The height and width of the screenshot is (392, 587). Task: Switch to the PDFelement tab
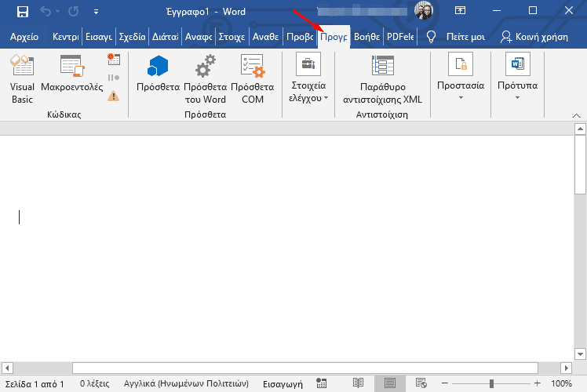point(400,37)
